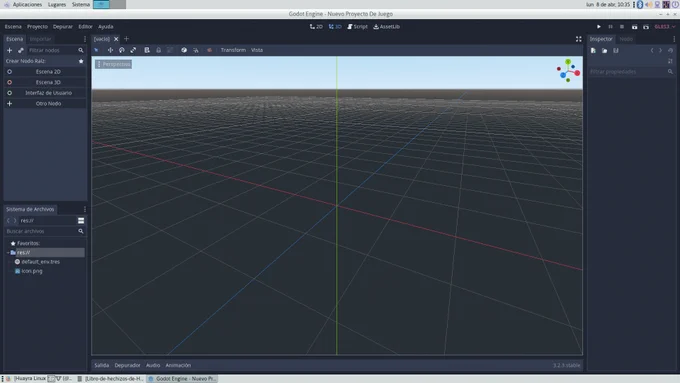Open the Proyecto menu
The width and height of the screenshot is (680, 383).
point(37,26)
